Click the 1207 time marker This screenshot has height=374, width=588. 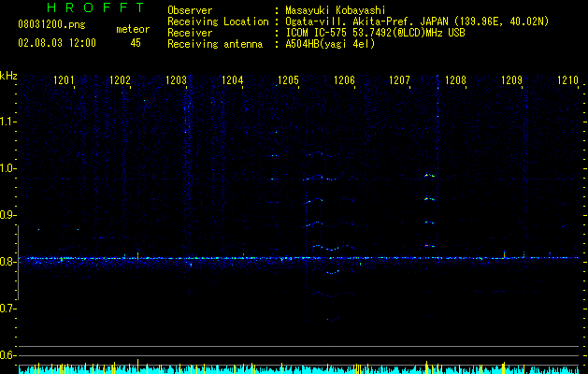point(399,80)
